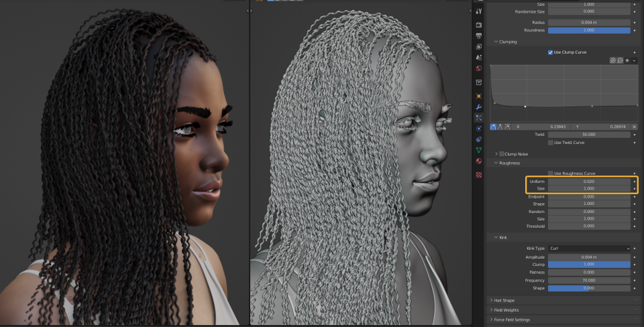
Task: Click the curve point X value field
Action: point(539,127)
